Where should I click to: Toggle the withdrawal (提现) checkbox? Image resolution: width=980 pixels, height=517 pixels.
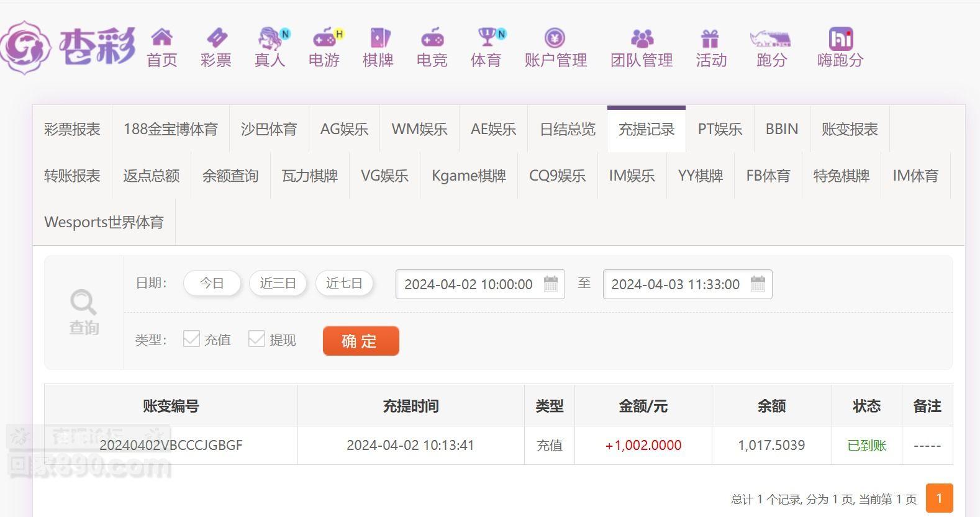tap(256, 339)
